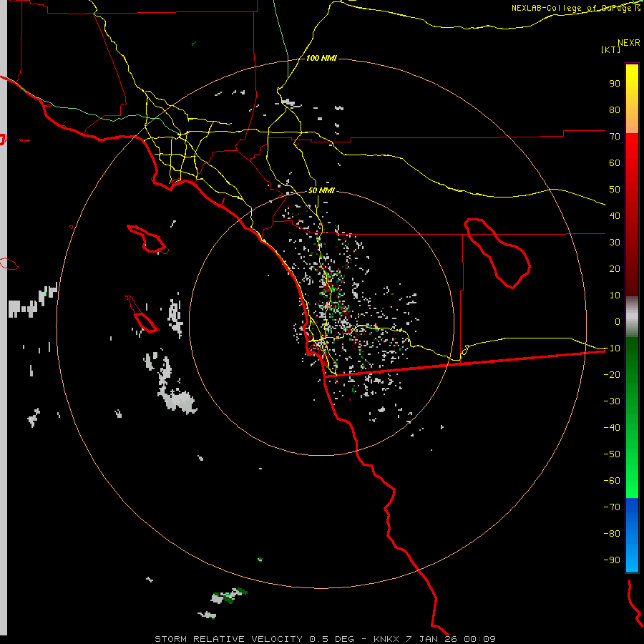This screenshot has height=644, width=644.
Task: Click the positive "70" scale value
Action: pos(615,137)
